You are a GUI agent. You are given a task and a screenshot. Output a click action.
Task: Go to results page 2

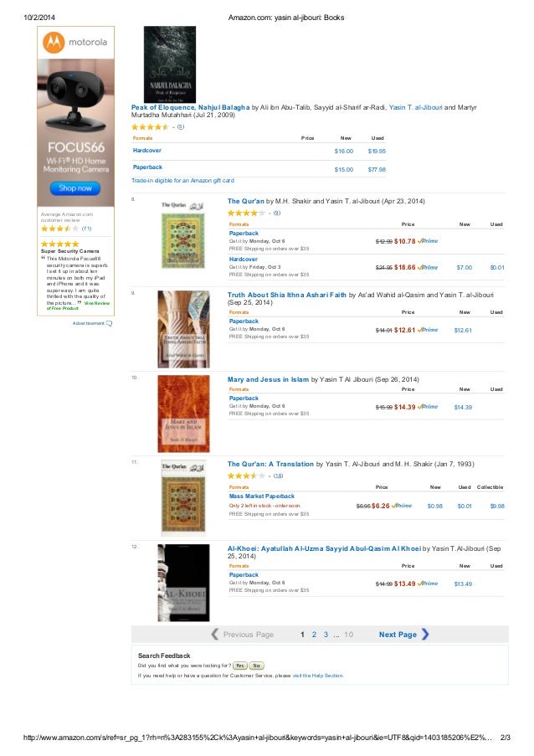pos(314,635)
